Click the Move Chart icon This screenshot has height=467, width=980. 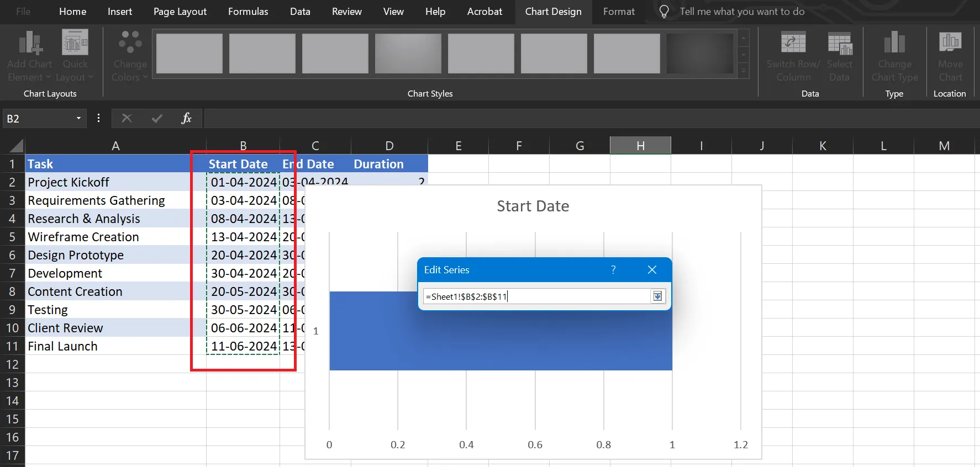tap(950, 42)
